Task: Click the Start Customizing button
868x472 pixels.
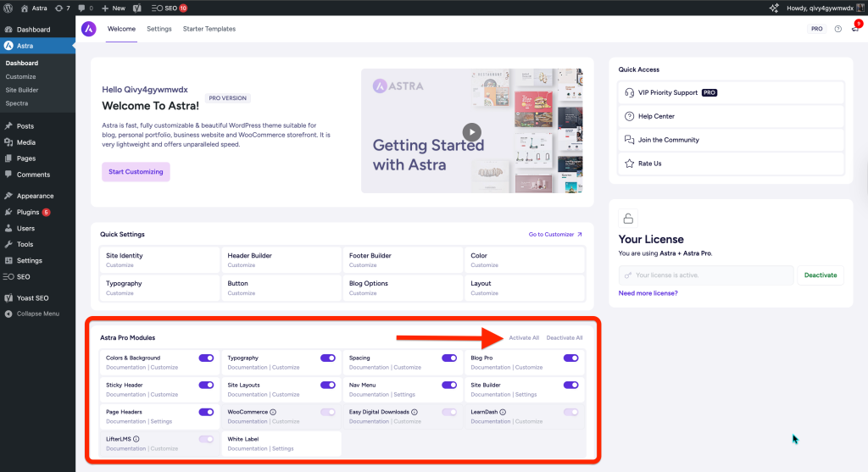Action: pyautogui.click(x=136, y=172)
